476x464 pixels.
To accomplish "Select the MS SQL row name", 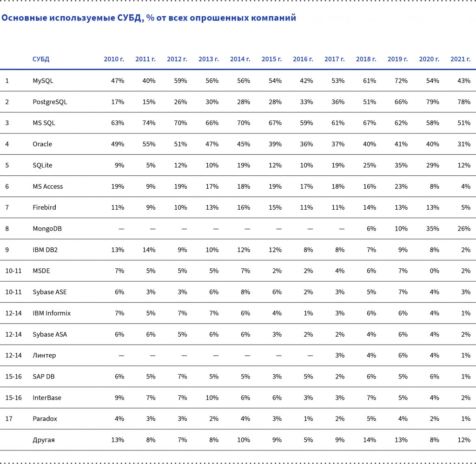I will coord(44,123).
